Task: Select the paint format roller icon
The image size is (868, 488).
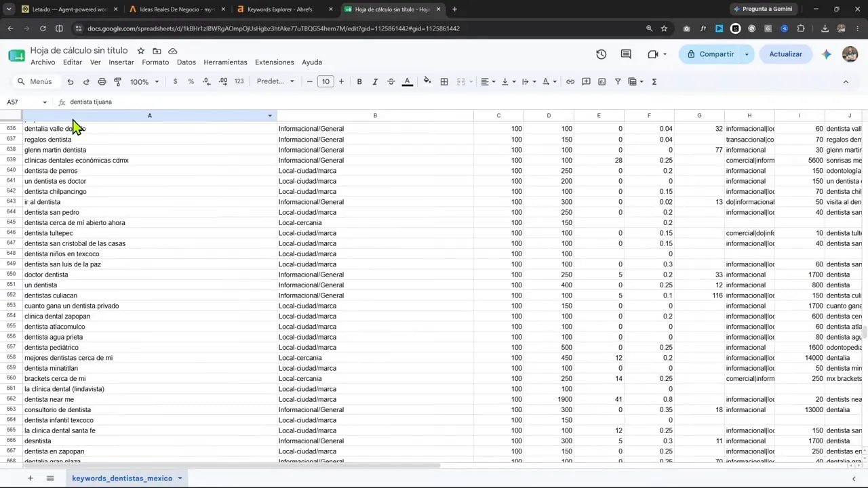Action: [x=117, y=81]
